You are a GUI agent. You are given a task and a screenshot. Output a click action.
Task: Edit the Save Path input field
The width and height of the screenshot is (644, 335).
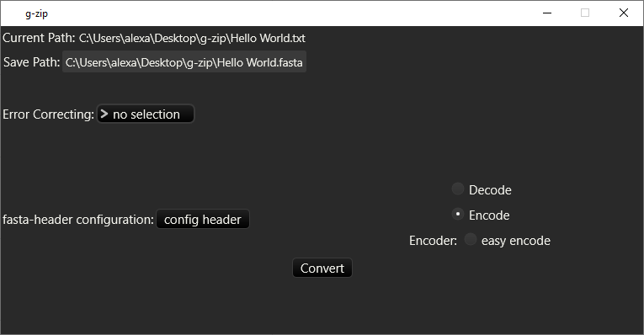point(184,62)
